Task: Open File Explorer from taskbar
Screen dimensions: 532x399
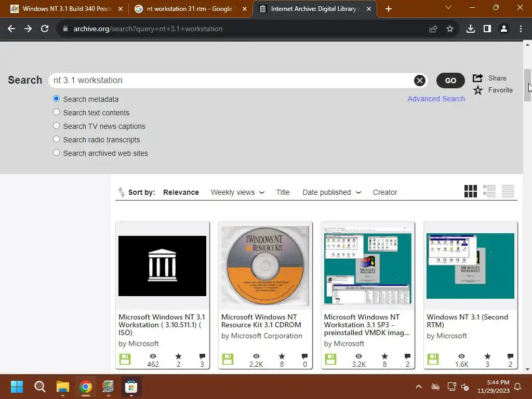Action: pyautogui.click(x=63, y=387)
